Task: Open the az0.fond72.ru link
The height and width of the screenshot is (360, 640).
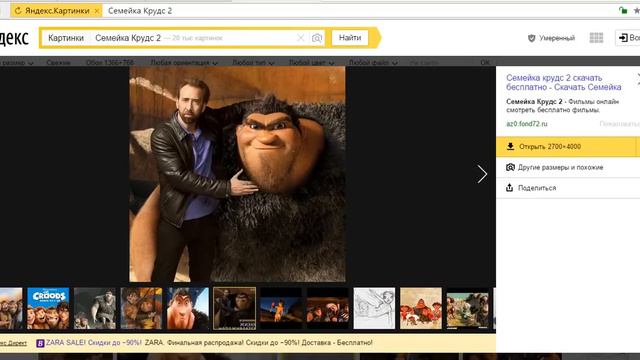Action: (x=527, y=124)
